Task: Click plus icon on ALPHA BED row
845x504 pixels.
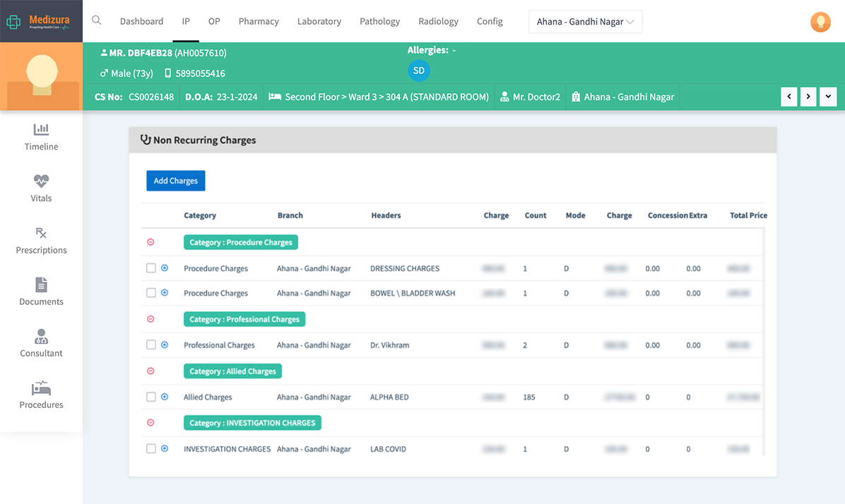Action: pyautogui.click(x=165, y=396)
